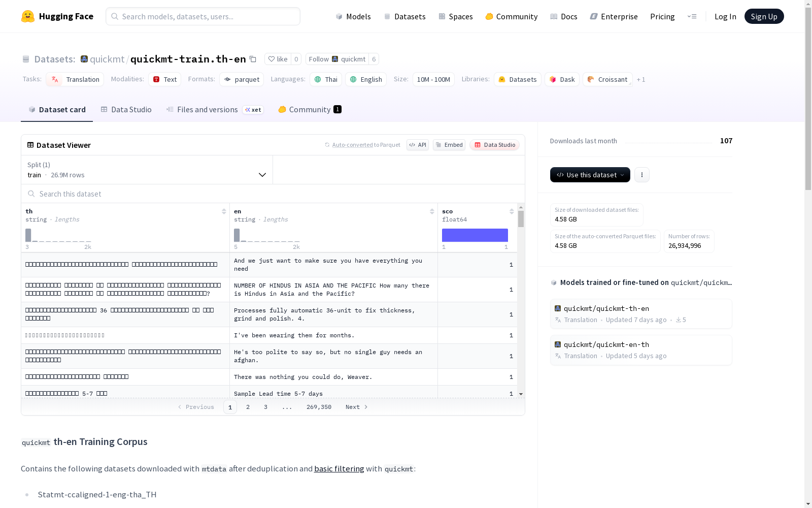Filter by the Thai language tag
Viewport: 812px width, 508px height.
point(326,79)
